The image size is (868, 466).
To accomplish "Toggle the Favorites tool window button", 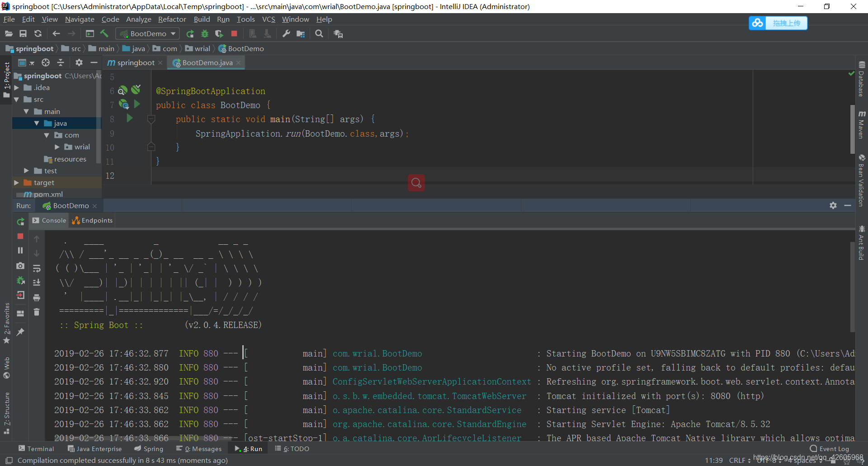I will pos(6,323).
